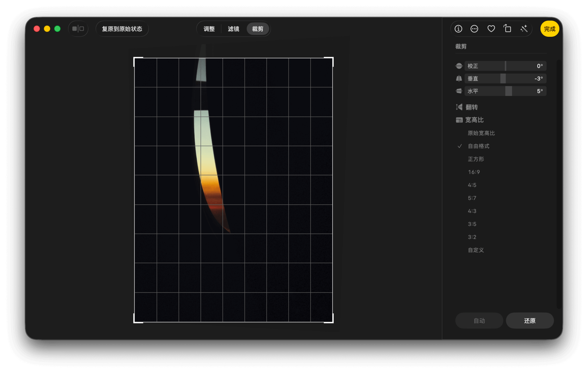Click the 校正 straighten icon
Image resolution: width=588 pixels, height=373 pixels.
459,66
